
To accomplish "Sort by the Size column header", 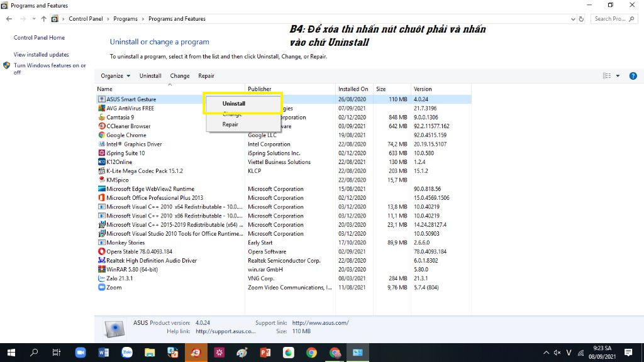I will click(x=392, y=89).
